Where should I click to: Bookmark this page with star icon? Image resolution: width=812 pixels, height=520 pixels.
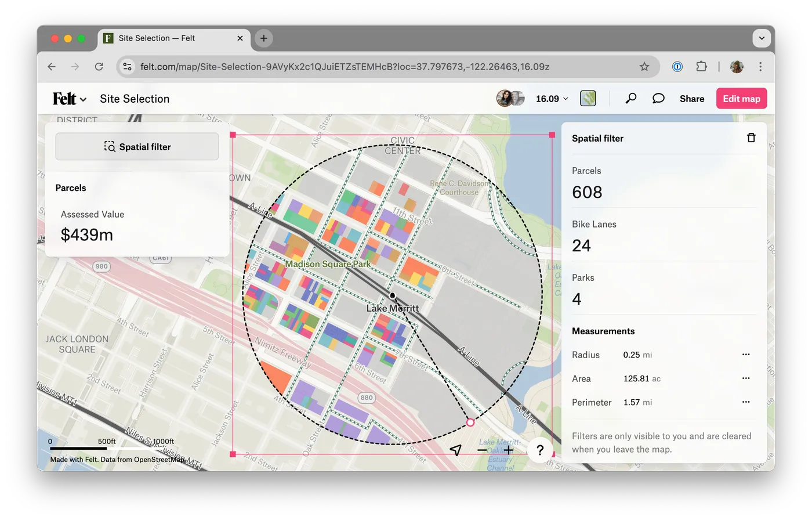(644, 67)
